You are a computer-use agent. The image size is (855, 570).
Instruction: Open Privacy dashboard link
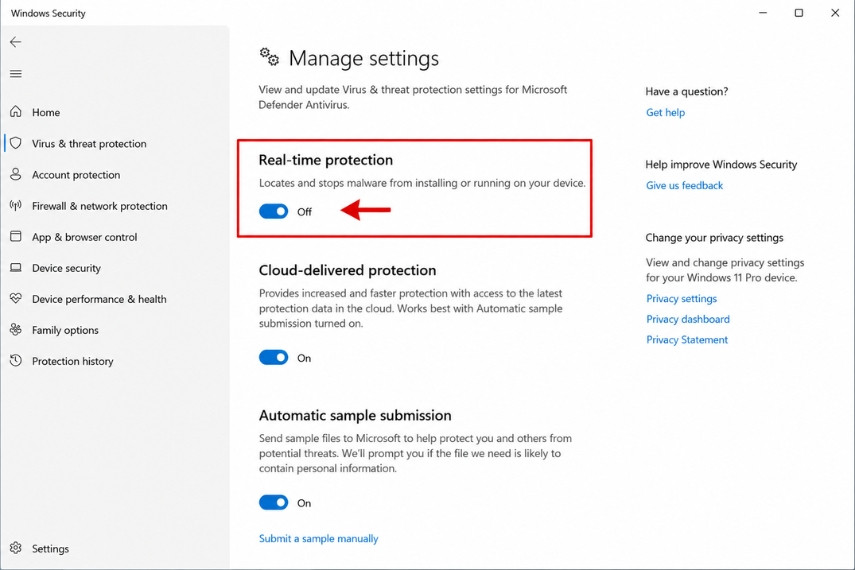[688, 319]
